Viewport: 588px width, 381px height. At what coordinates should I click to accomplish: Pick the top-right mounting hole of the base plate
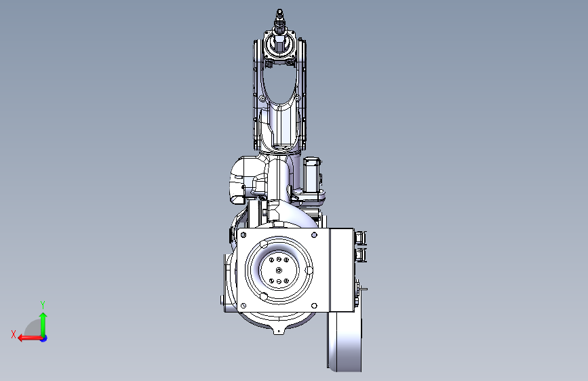(x=314, y=235)
